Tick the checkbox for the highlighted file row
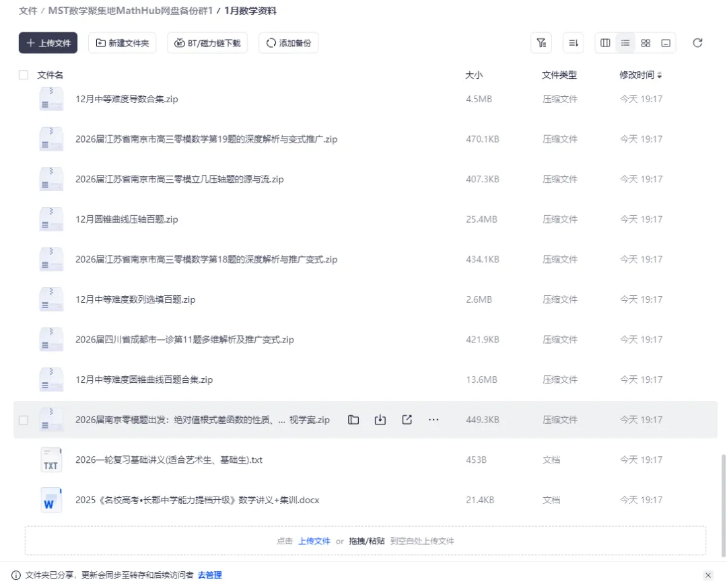 (24, 419)
